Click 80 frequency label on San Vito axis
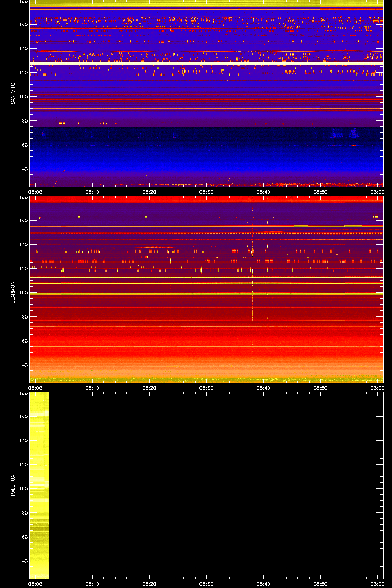This screenshot has width=392, height=588. (x=24, y=121)
